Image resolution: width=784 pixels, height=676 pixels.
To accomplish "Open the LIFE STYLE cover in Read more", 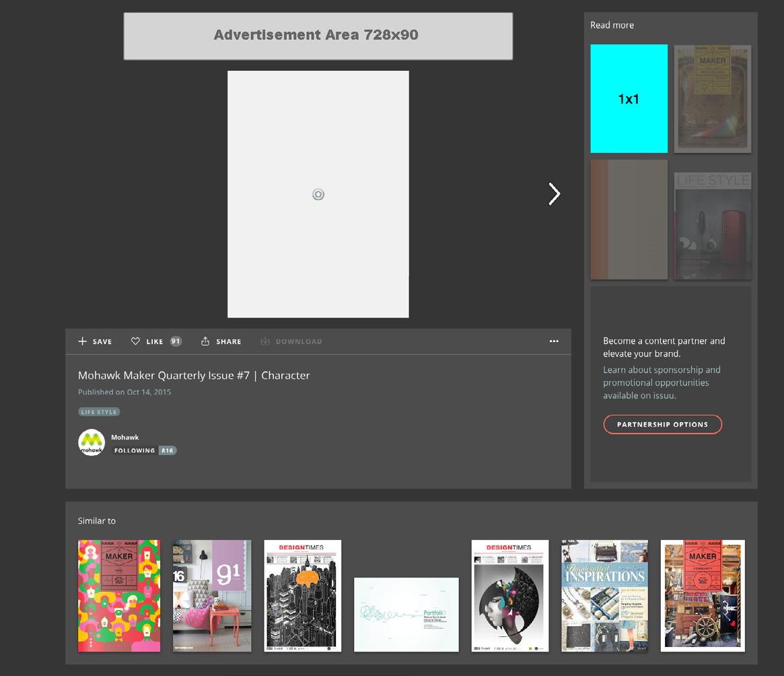I will tap(713, 226).
